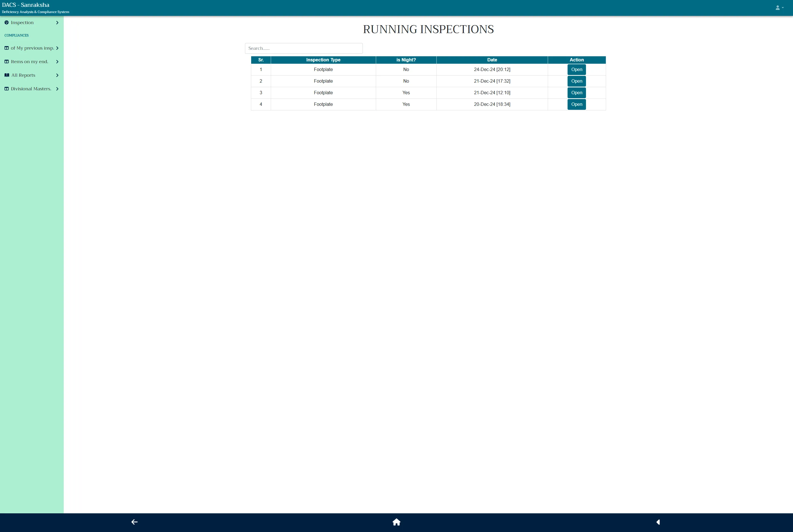Expand the Inspection menu chevron

(x=57, y=22)
